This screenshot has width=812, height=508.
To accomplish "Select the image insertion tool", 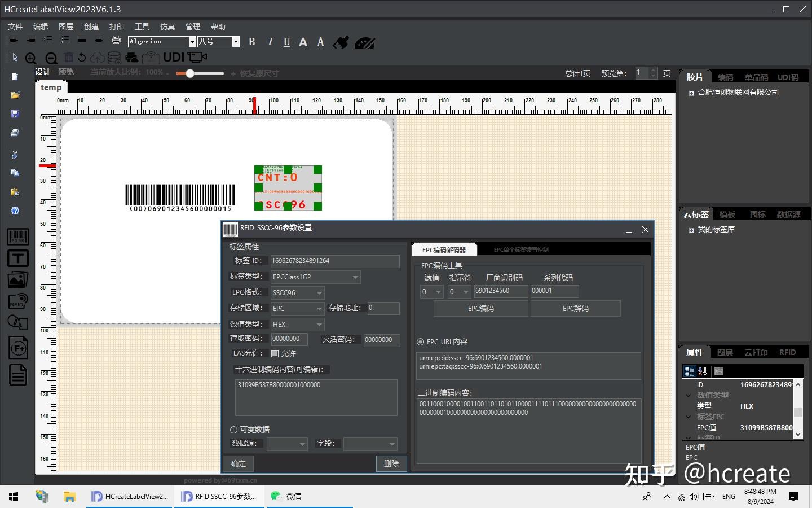I will coord(17,279).
